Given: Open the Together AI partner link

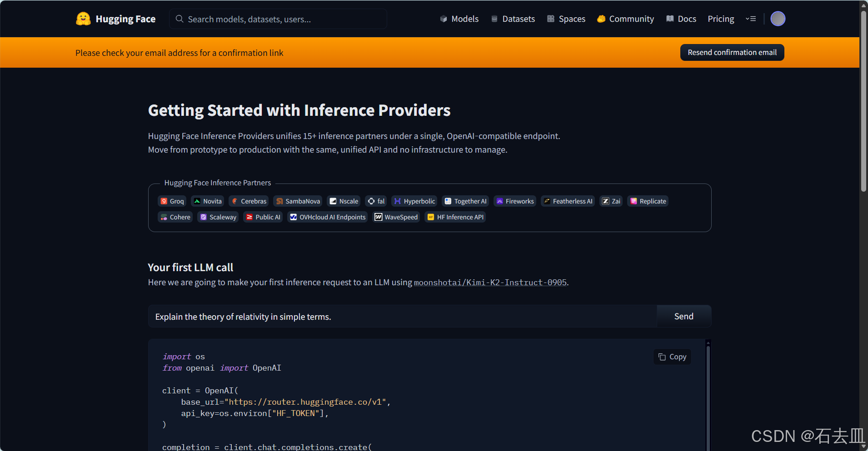Looking at the screenshot, I should (466, 201).
